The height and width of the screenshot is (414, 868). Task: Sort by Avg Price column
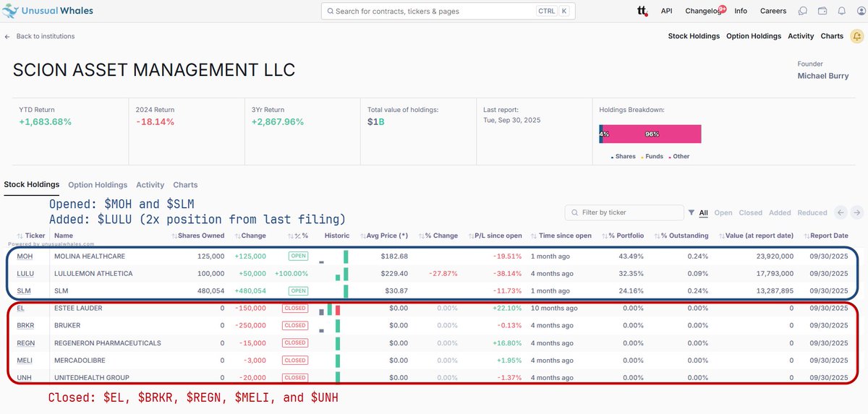(384, 236)
